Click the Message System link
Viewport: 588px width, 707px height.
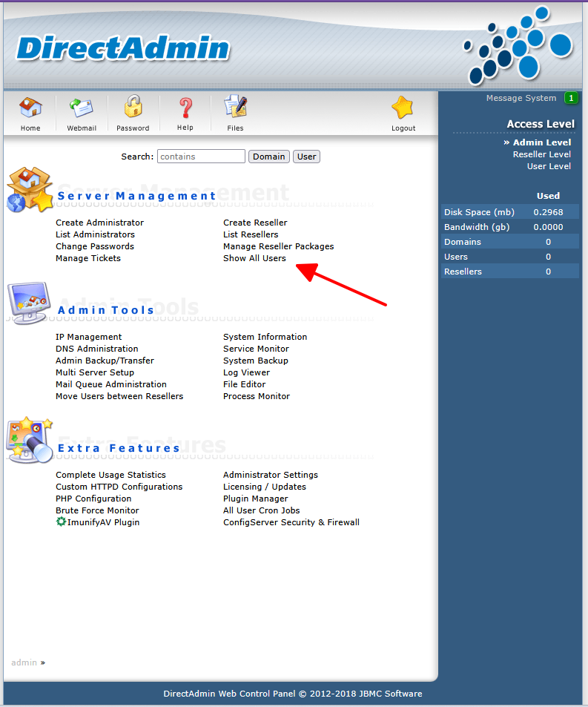521,98
